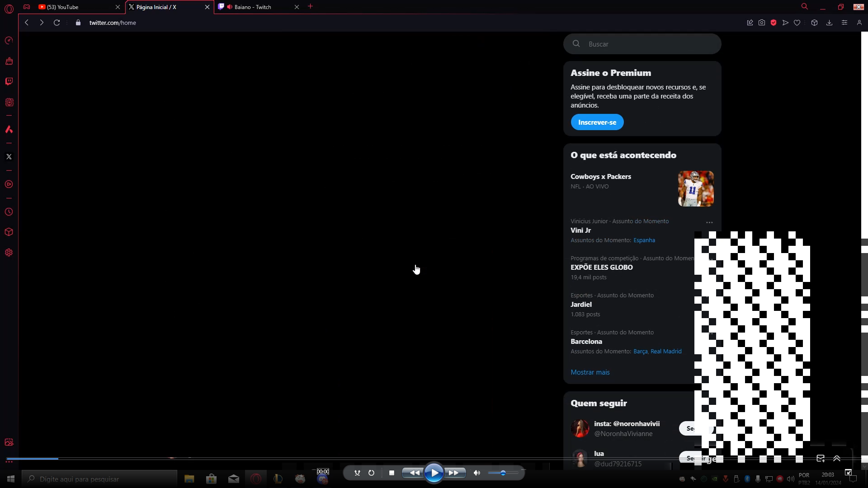868x488 pixels.
Task: Open the Vini Jr trending topic
Action: click(580, 230)
